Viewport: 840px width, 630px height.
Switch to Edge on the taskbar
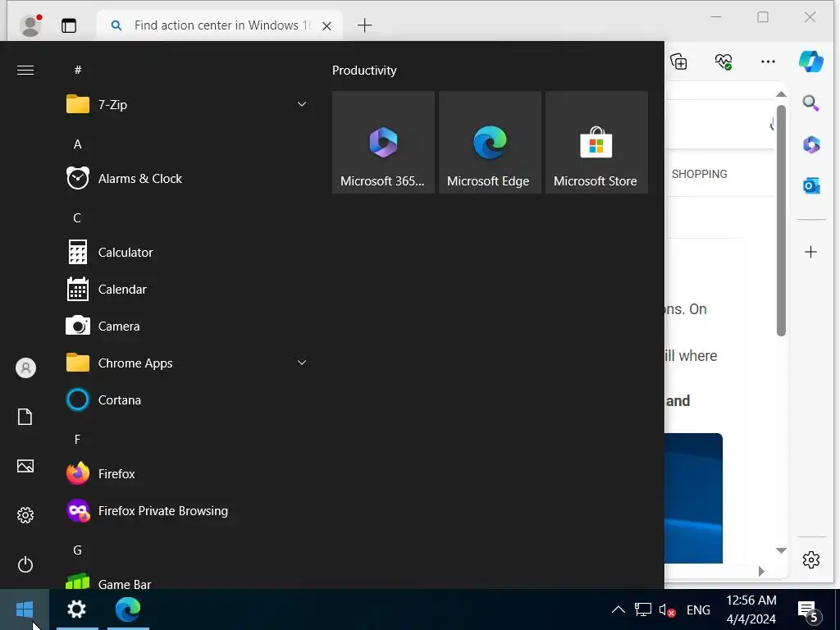(128, 609)
